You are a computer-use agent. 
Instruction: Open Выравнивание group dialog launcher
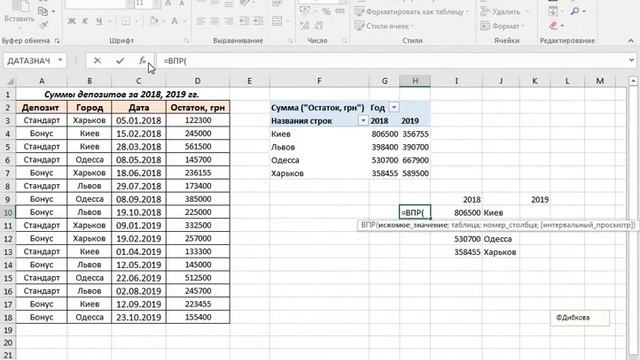290,41
